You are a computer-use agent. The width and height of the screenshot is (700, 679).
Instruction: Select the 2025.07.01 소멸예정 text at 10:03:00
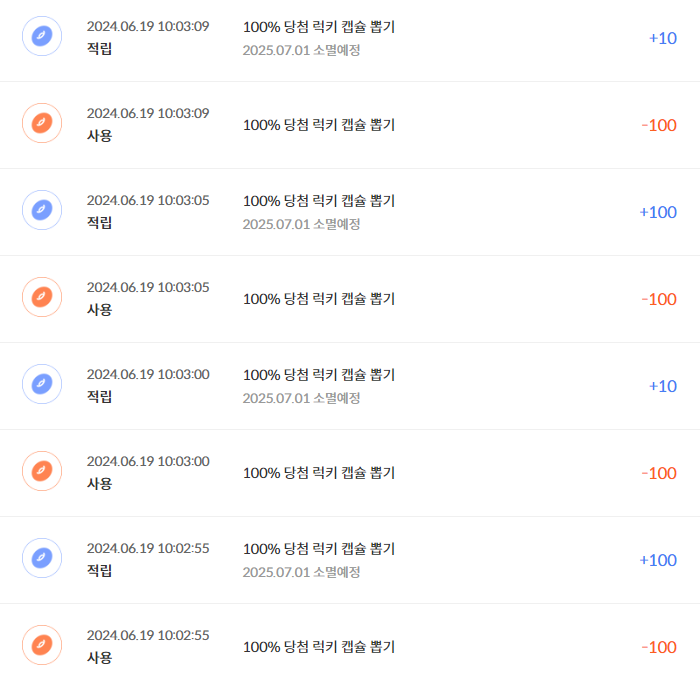(x=301, y=398)
